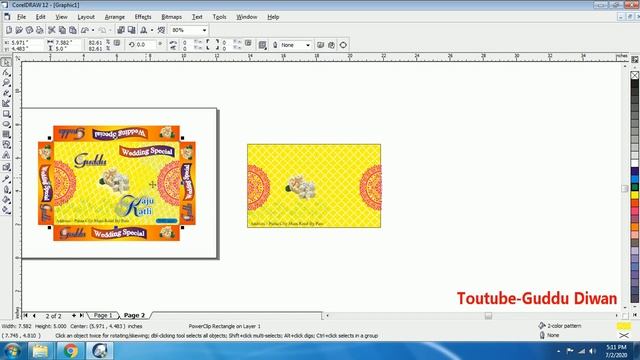This screenshot has width=640, height=360.
Task: Click the Undo icon
Action: point(85,30)
